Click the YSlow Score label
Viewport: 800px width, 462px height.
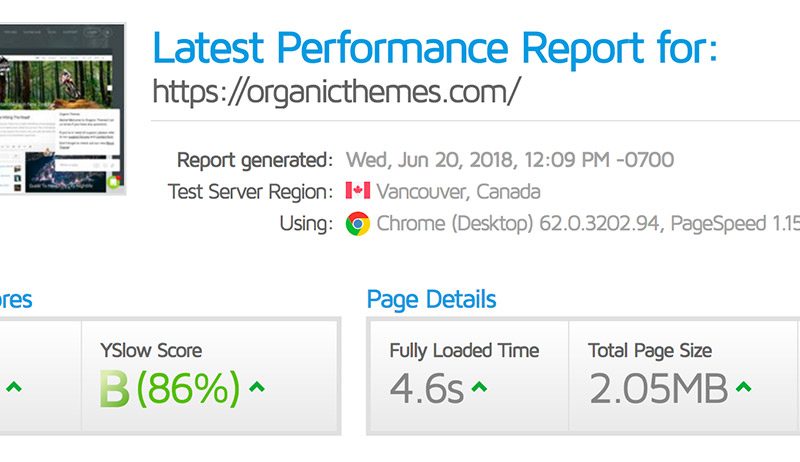[x=151, y=351]
